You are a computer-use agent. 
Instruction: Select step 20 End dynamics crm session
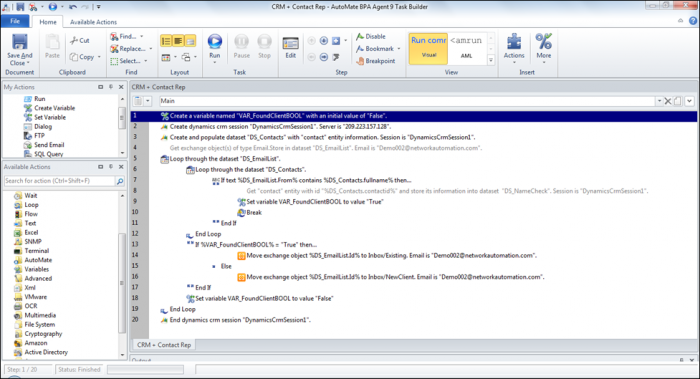coord(414,320)
